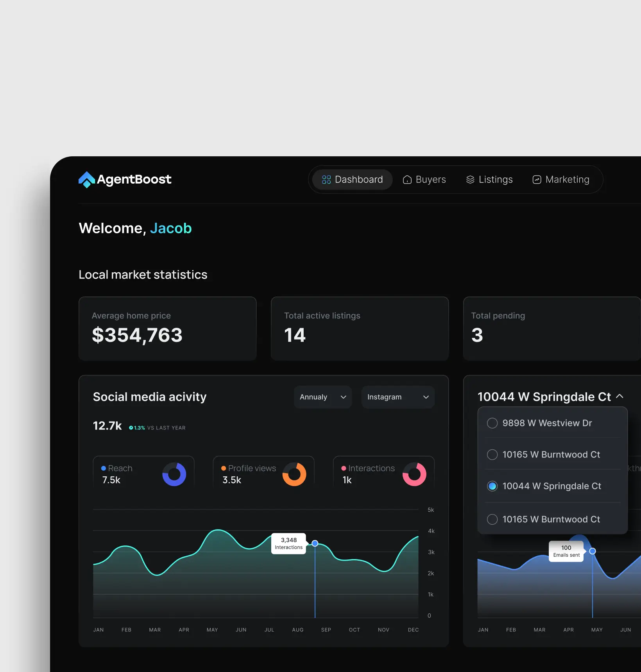
Task: Select 9898 W Westview Dr radio option
Action: point(492,423)
